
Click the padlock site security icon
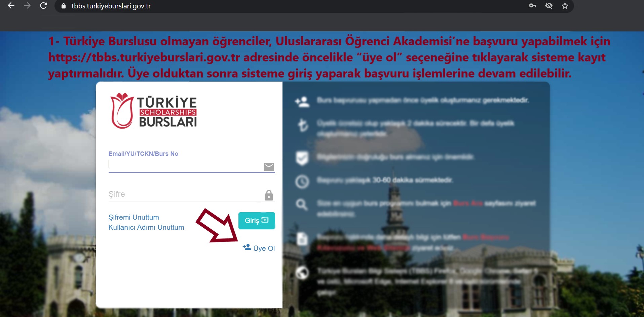point(63,6)
